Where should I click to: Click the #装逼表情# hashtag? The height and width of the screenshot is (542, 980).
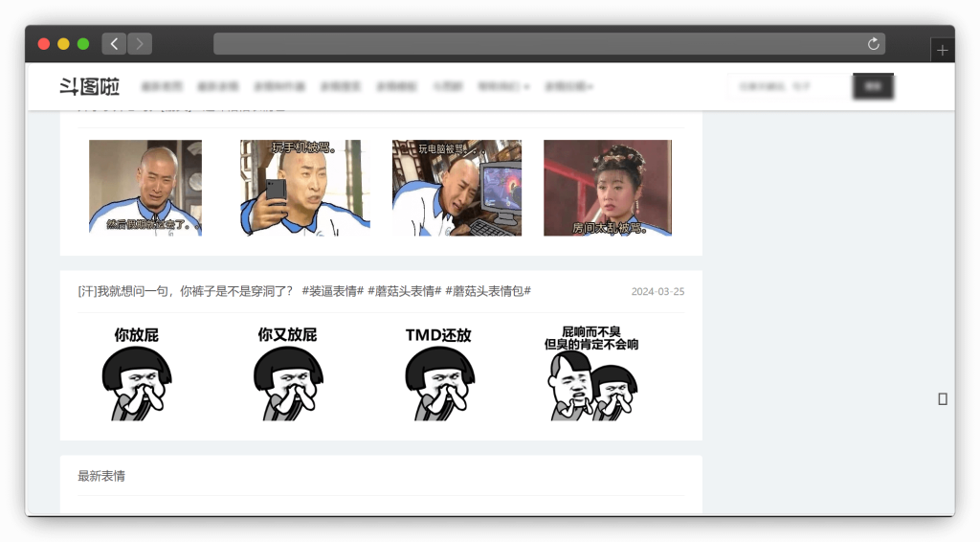[x=332, y=291]
